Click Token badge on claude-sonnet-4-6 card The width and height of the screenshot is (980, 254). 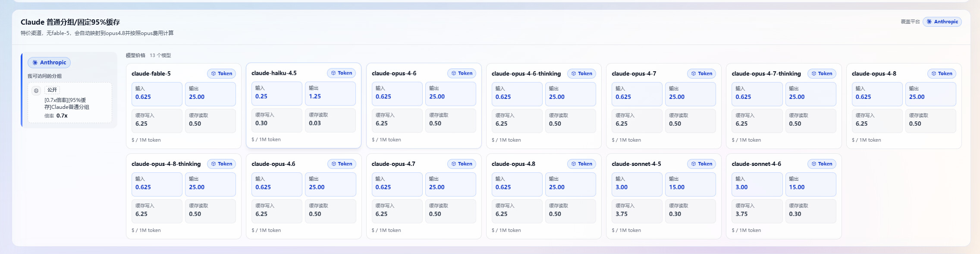coord(822,164)
